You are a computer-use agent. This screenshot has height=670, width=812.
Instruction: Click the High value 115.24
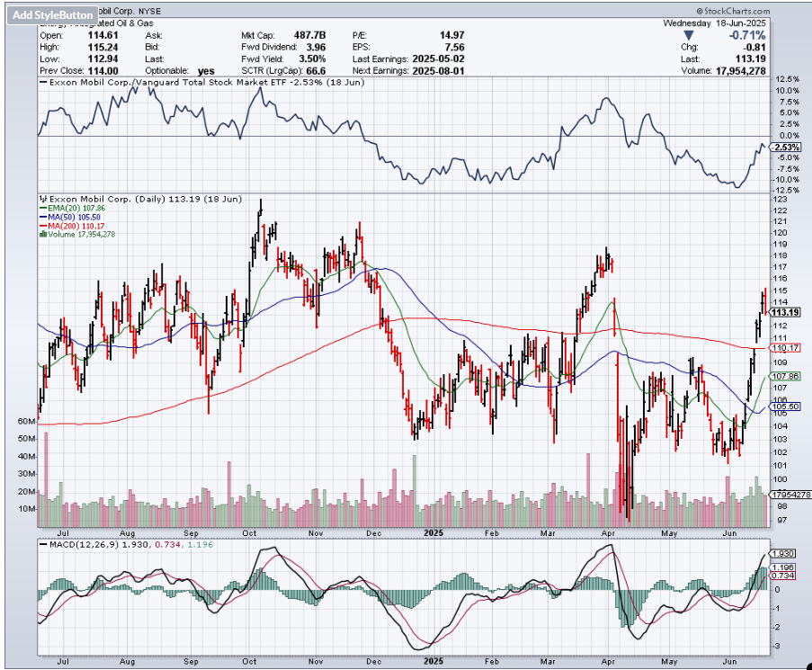(103, 47)
